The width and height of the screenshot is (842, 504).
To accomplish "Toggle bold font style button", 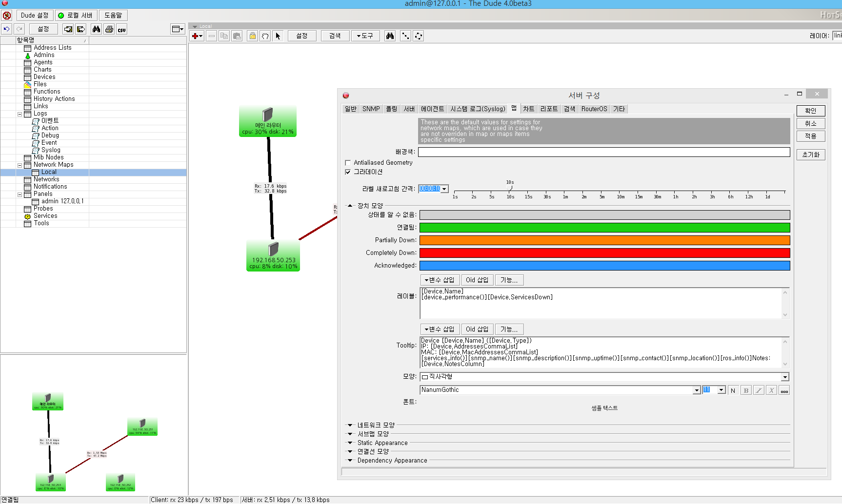I will click(x=745, y=390).
